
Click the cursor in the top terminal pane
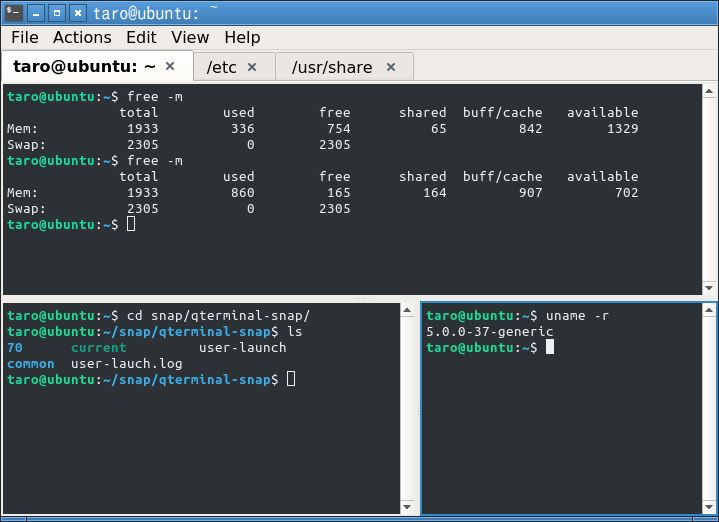click(131, 224)
